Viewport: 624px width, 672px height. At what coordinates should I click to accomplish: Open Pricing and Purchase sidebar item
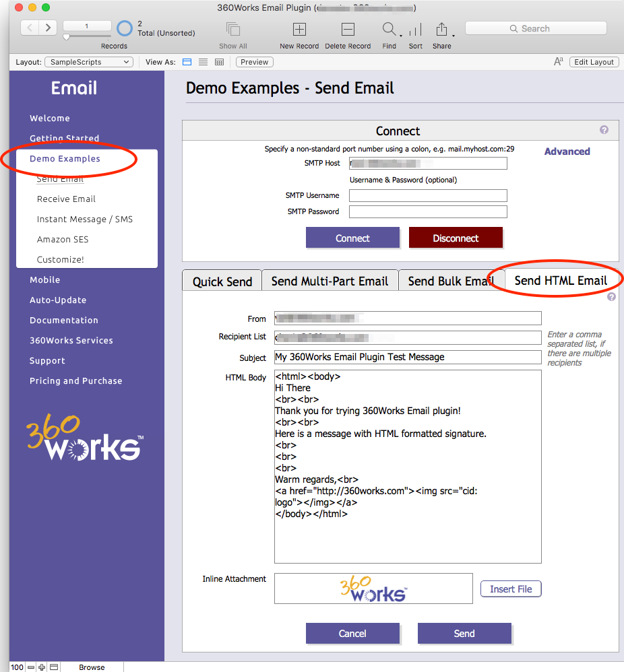pyautogui.click(x=76, y=380)
